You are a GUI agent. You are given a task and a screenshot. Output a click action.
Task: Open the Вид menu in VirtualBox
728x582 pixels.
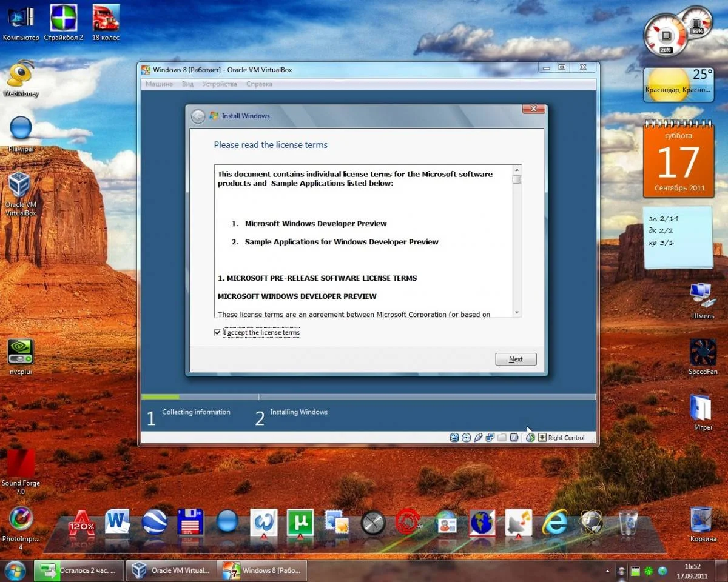coord(187,84)
